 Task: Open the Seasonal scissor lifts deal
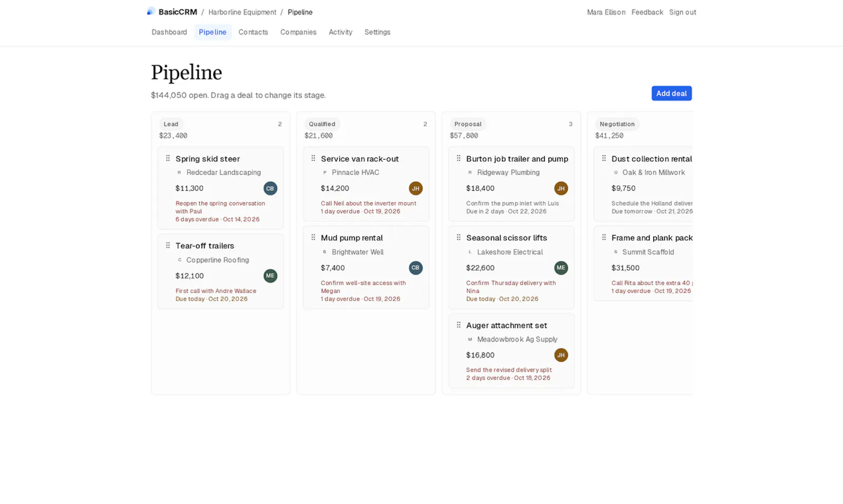(x=507, y=238)
